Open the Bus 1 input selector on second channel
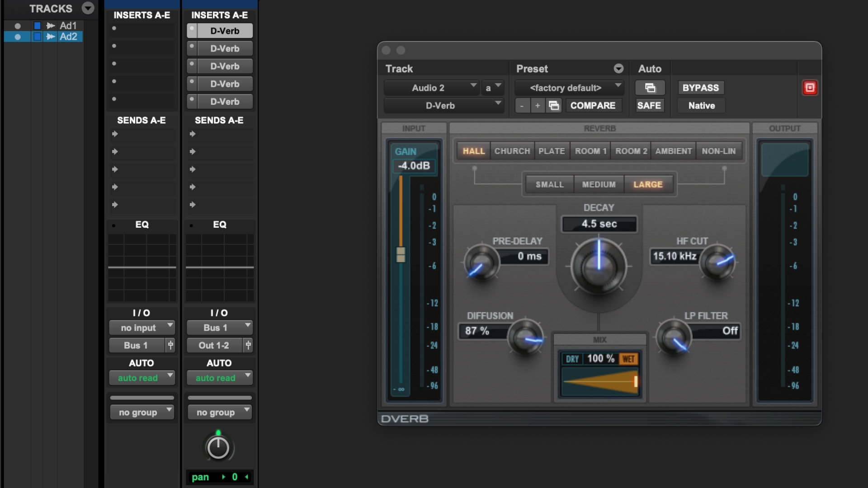 point(220,328)
